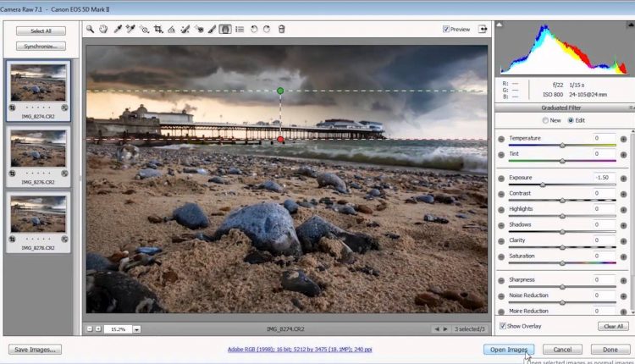Rotate image counterclockwise
635x364 pixels.
point(254,29)
